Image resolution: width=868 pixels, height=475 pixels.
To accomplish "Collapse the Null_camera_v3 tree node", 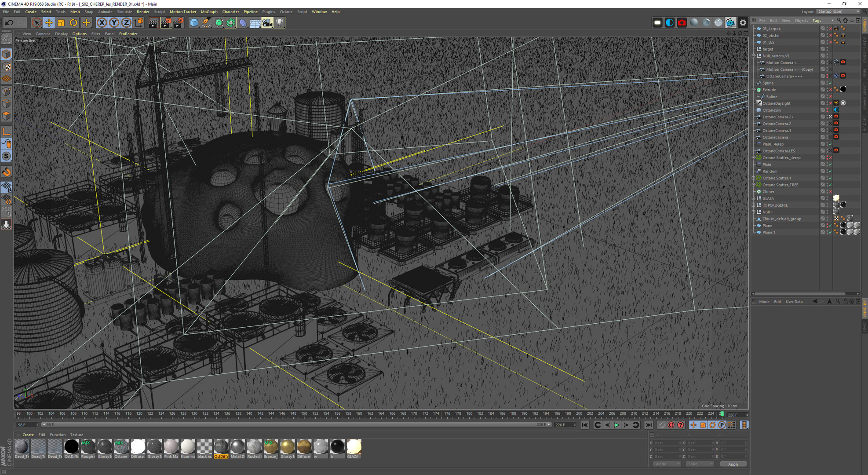I will pos(754,56).
